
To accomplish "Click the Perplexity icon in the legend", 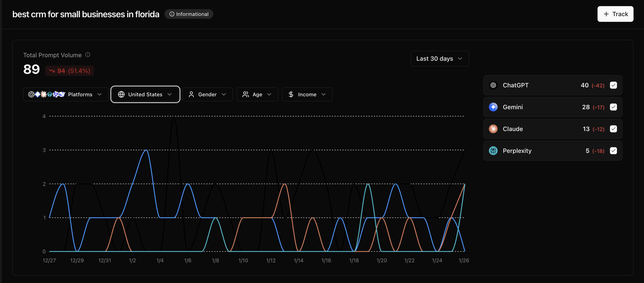I will [493, 151].
